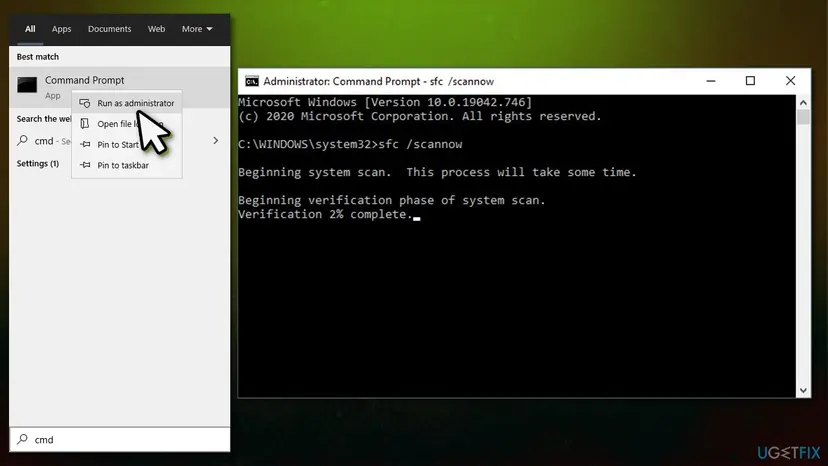The height and width of the screenshot is (466, 828).
Task: Select Pin to taskbar
Action: (x=127, y=165)
